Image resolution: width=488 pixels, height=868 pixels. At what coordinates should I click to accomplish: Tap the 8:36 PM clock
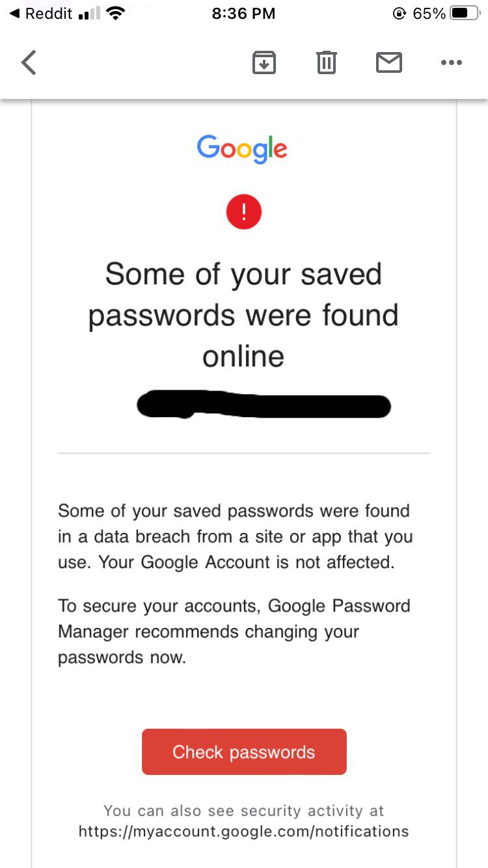pos(243,14)
